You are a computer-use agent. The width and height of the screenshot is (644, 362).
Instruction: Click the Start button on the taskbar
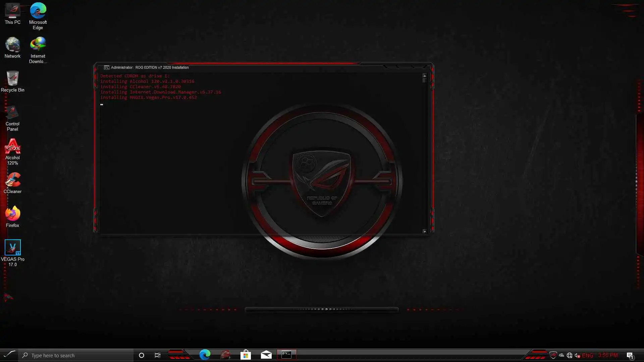pyautogui.click(x=9, y=355)
